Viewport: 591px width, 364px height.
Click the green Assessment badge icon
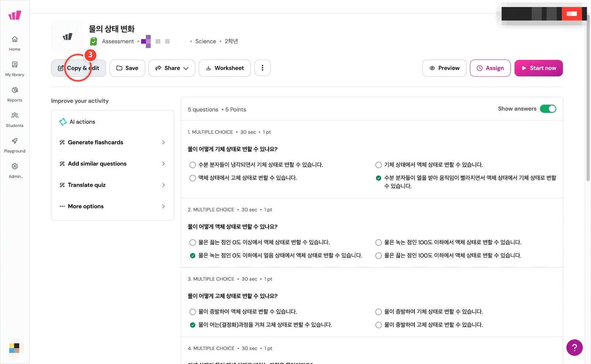coord(94,41)
